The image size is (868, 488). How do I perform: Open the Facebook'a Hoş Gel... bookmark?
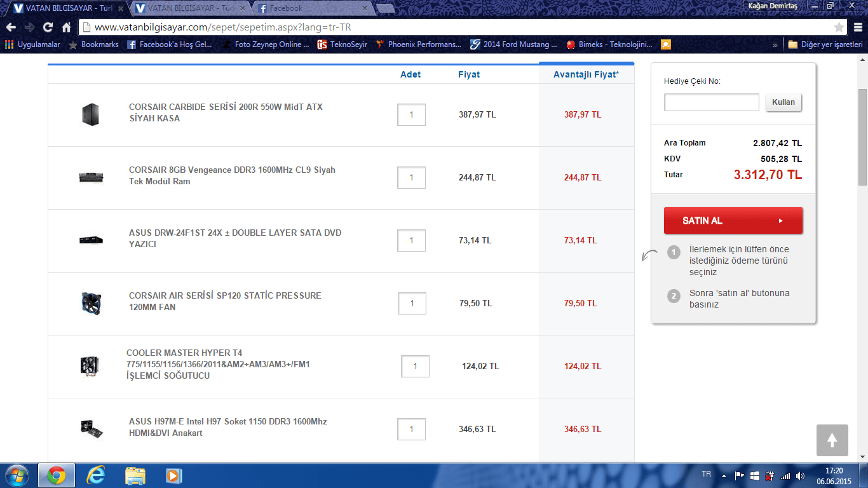tap(170, 44)
